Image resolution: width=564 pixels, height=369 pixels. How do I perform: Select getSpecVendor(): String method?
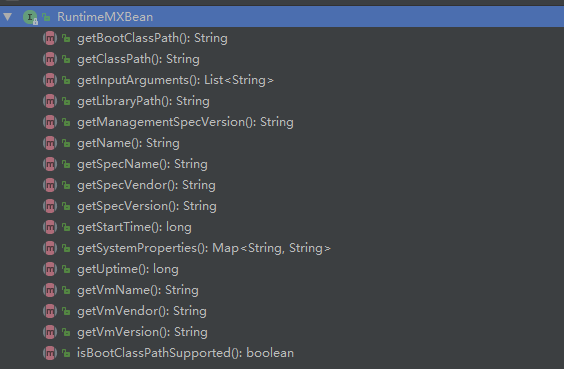(146, 185)
